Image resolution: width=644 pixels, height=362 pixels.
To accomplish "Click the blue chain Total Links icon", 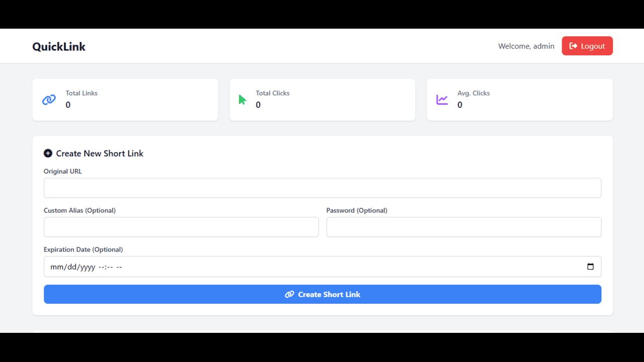I will 49,100.
